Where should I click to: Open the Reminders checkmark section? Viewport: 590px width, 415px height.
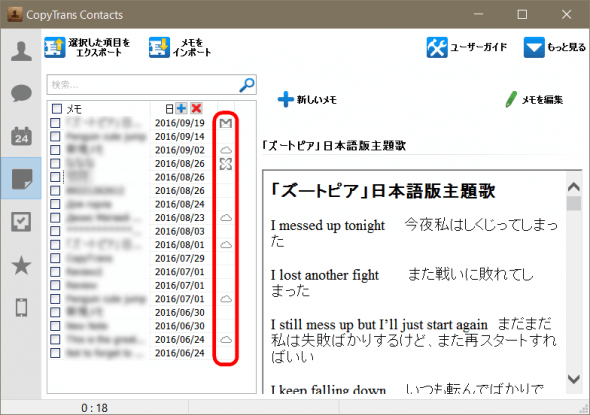21,222
